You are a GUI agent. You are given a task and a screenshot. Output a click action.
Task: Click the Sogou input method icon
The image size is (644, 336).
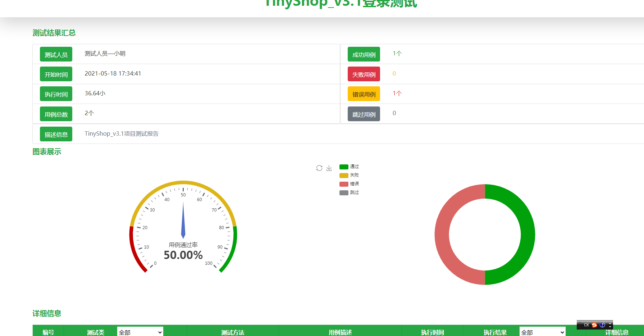coord(594,325)
